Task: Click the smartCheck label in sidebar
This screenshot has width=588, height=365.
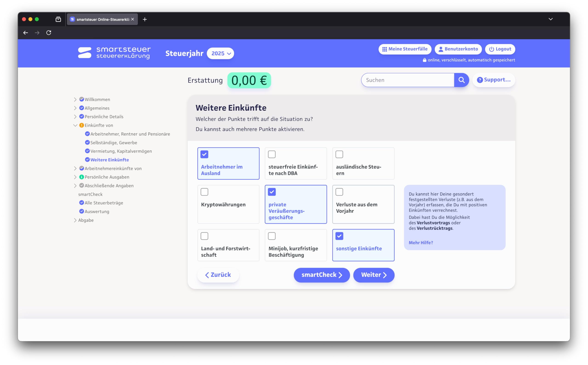Action: (x=90, y=194)
